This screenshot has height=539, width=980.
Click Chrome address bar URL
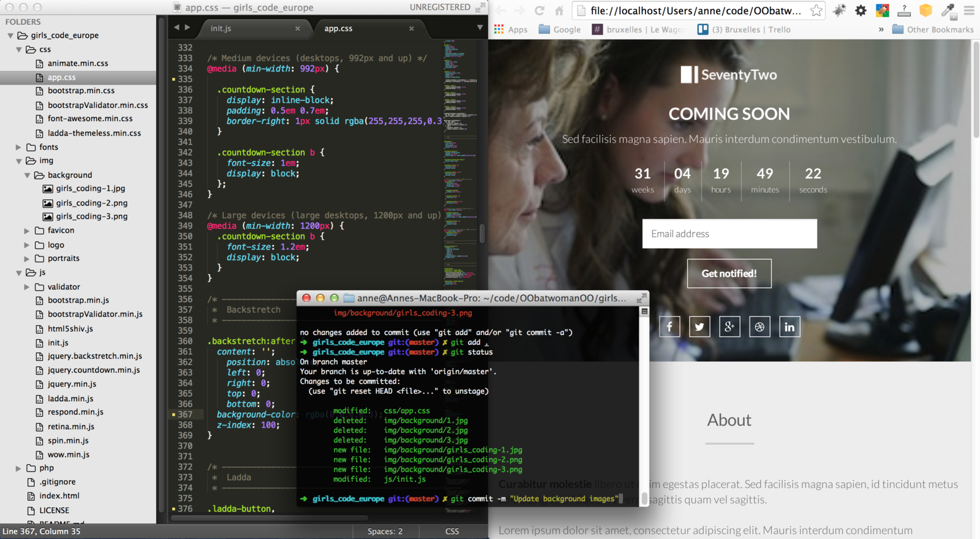pos(695,10)
